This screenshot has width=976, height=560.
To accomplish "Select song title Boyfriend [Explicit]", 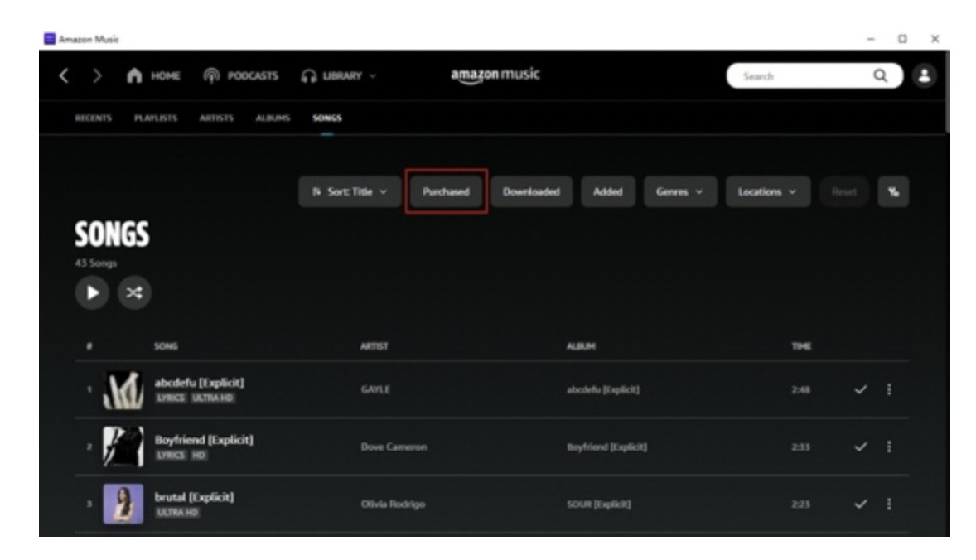I will pyautogui.click(x=204, y=440).
